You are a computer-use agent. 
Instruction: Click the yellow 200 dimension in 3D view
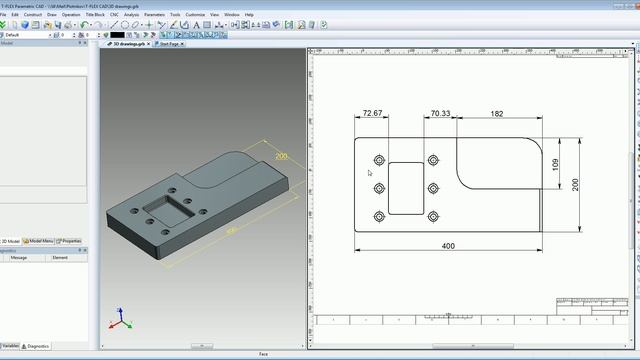coord(282,156)
